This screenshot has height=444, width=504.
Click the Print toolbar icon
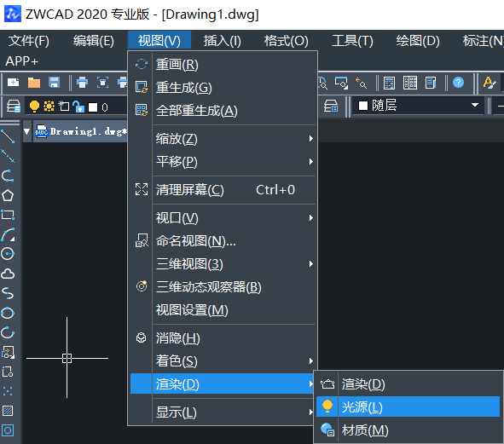(x=82, y=83)
